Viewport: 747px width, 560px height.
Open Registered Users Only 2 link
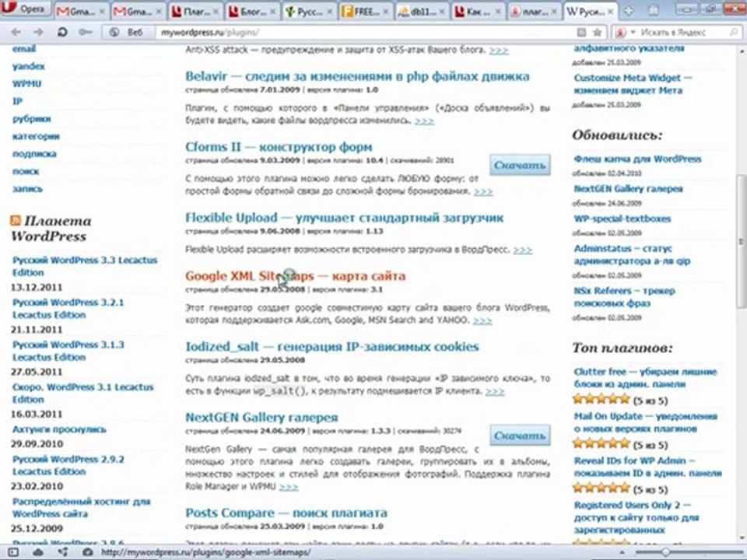(637, 517)
